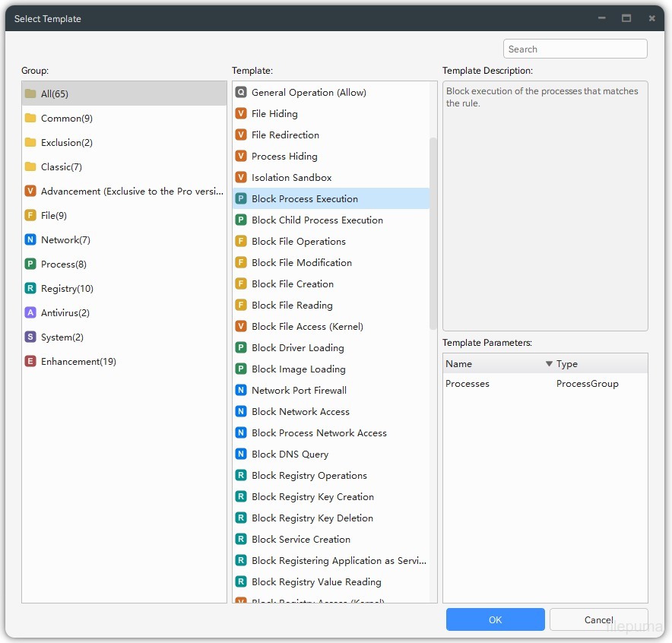672x643 pixels.
Task: Click the V icon beside the Advancement group
Action: coord(32,191)
